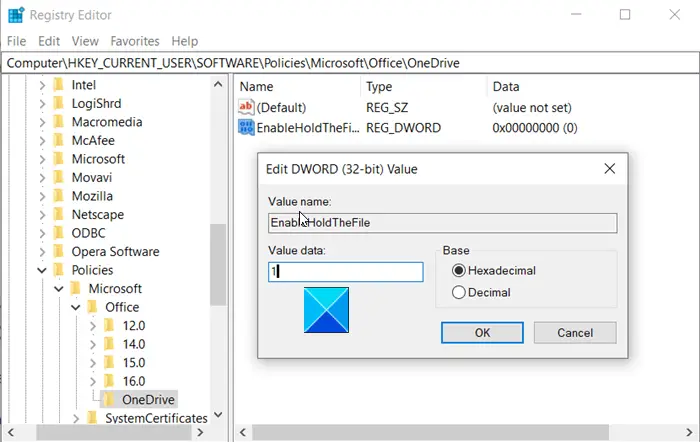Screen dimensions: 700x442
Task: Select the Opera Software key
Action: pos(115,251)
